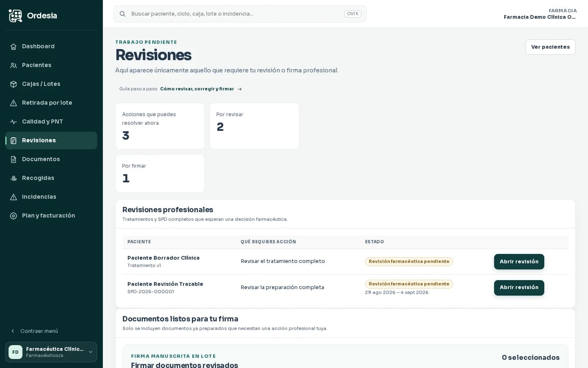Open Cajas / Lotes section
This screenshot has width=588, height=368.
pyautogui.click(x=51, y=84)
